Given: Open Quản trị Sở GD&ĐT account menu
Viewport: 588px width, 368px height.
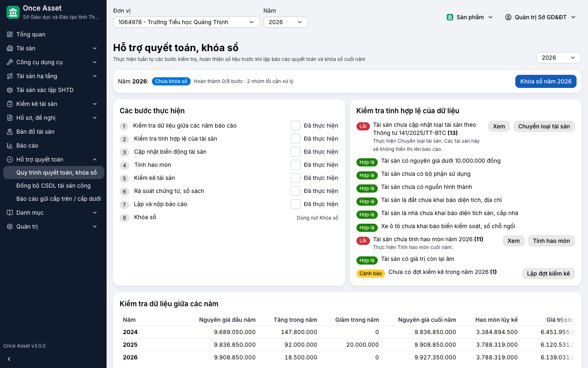Looking at the screenshot, I should [x=540, y=17].
